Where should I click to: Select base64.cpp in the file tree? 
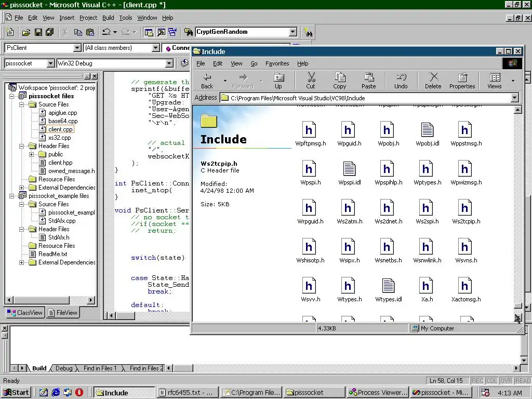63,121
